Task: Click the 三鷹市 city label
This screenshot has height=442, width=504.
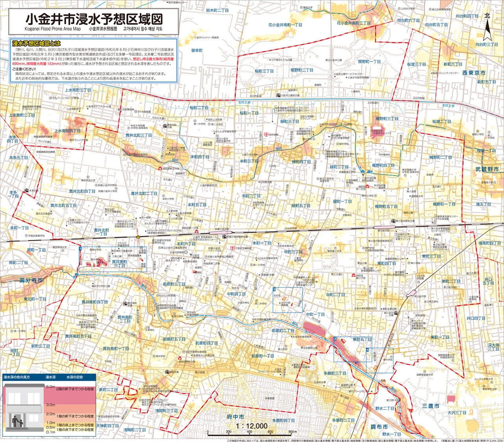Action: 431,405
